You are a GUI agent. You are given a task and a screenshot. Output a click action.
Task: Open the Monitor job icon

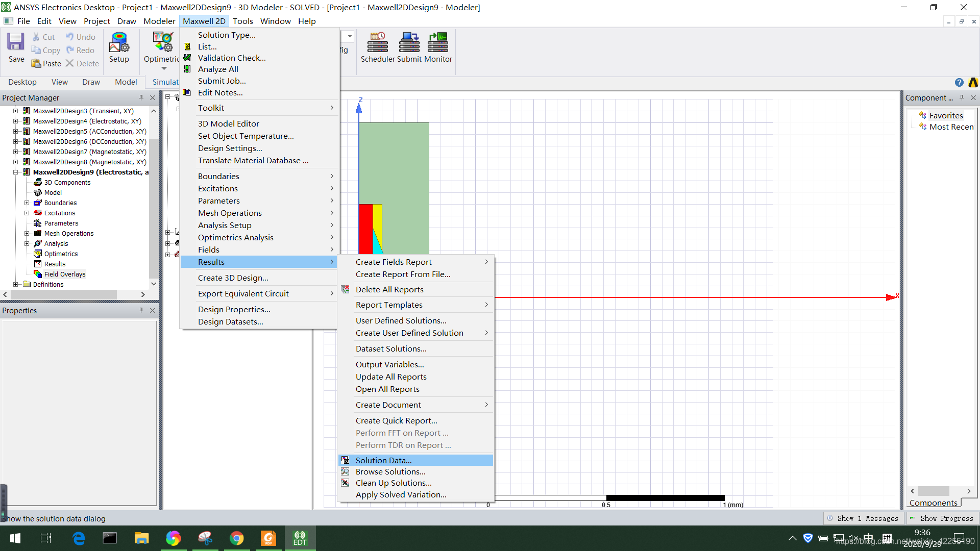pyautogui.click(x=438, y=42)
